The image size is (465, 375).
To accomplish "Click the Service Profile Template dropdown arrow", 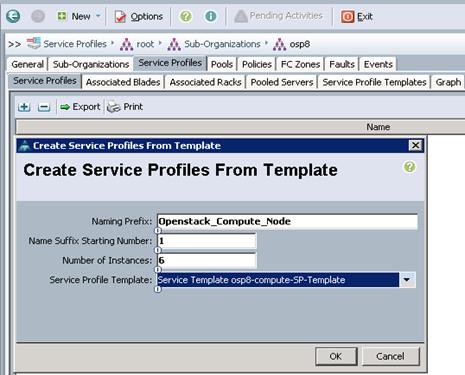I will pos(407,280).
